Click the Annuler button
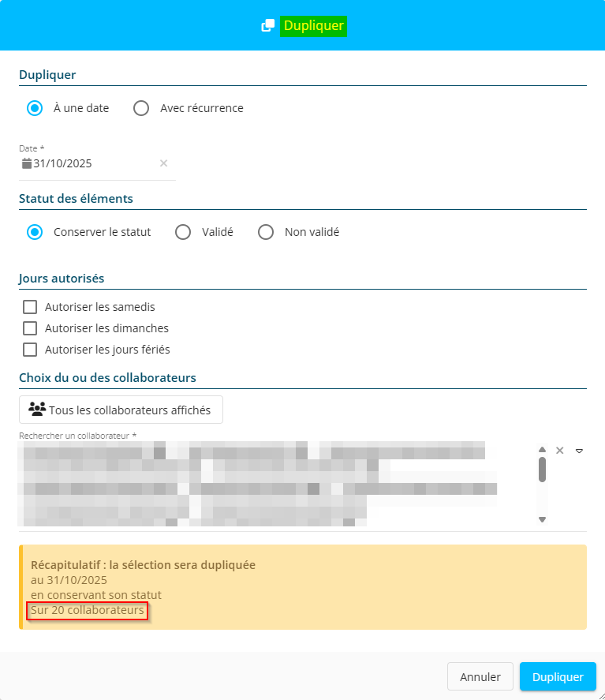 480,677
